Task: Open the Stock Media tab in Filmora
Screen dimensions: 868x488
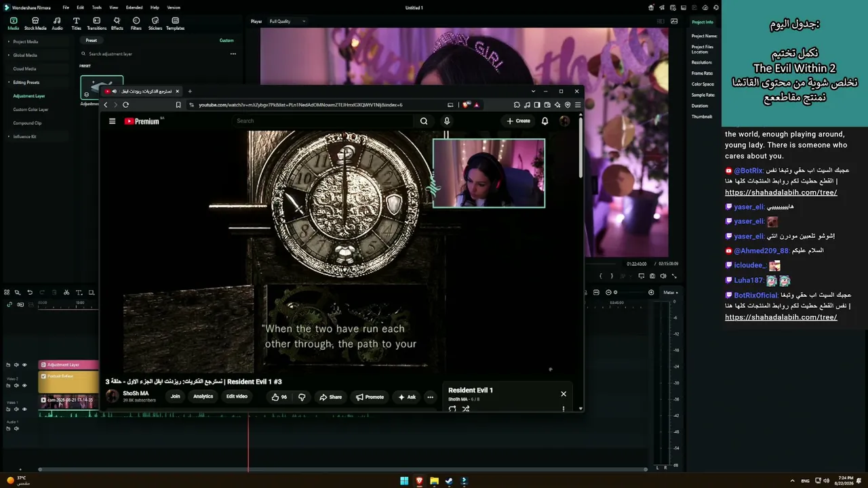Action: click(x=35, y=24)
